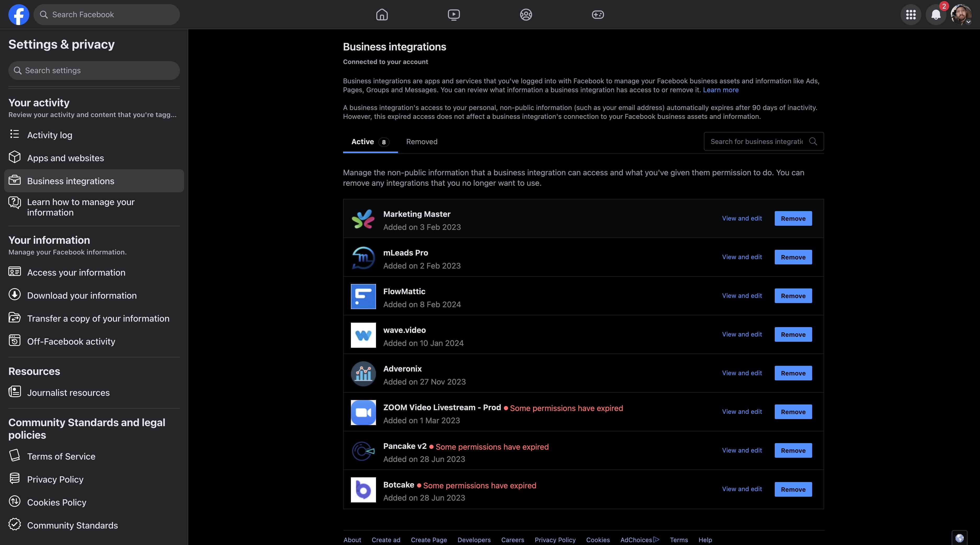The width and height of the screenshot is (980, 545).
Task: Click the Business integrations briefcase icon
Action: (14, 180)
